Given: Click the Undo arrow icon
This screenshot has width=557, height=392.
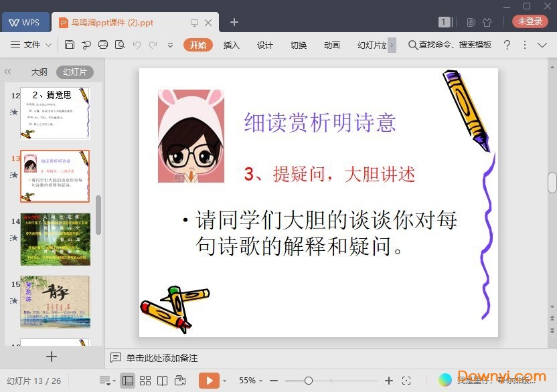Looking at the screenshot, I should 137,45.
